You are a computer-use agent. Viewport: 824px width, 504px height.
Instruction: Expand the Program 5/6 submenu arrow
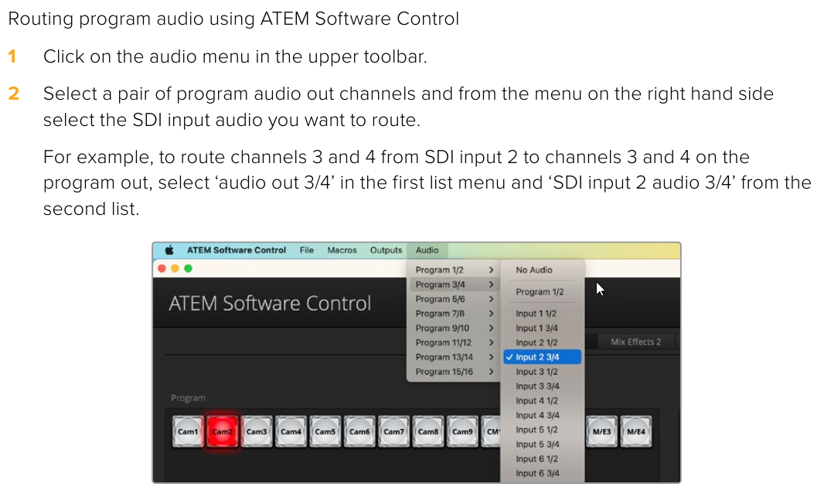point(491,299)
